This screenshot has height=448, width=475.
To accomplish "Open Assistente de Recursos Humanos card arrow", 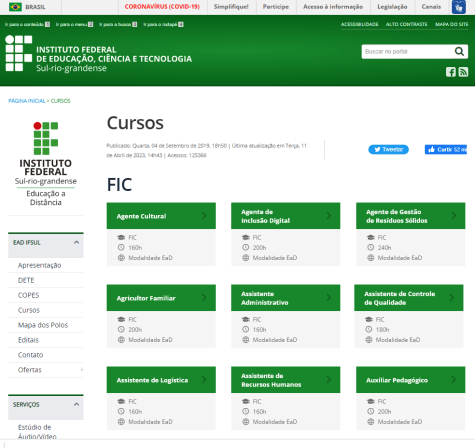I will pos(329,380).
